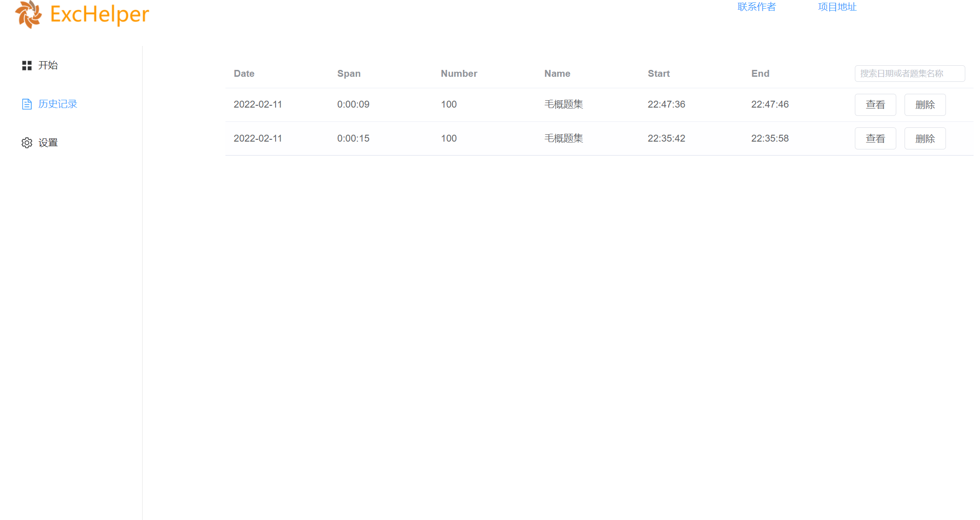Open the 项目地址 link
Image resolution: width=980 pixels, height=520 pixels.
point(837,7)
